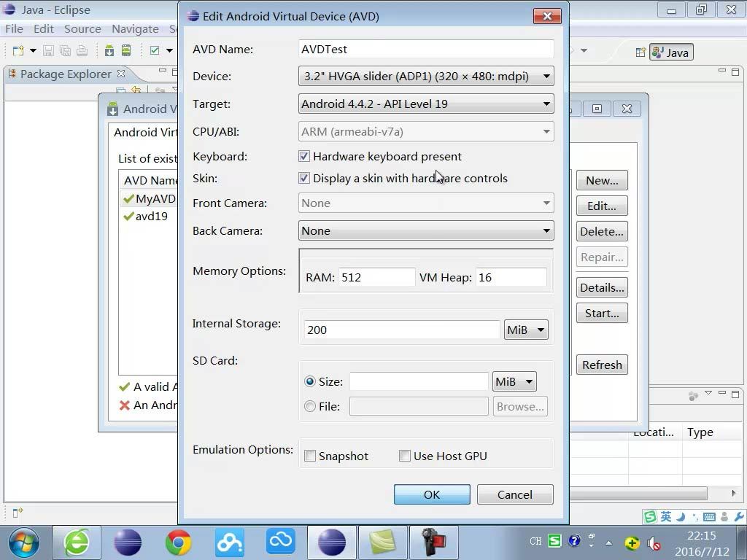Viewport: 747px width, 560px height.
Task: Select the Package Explorer tab
Action: tap(66, 74)
